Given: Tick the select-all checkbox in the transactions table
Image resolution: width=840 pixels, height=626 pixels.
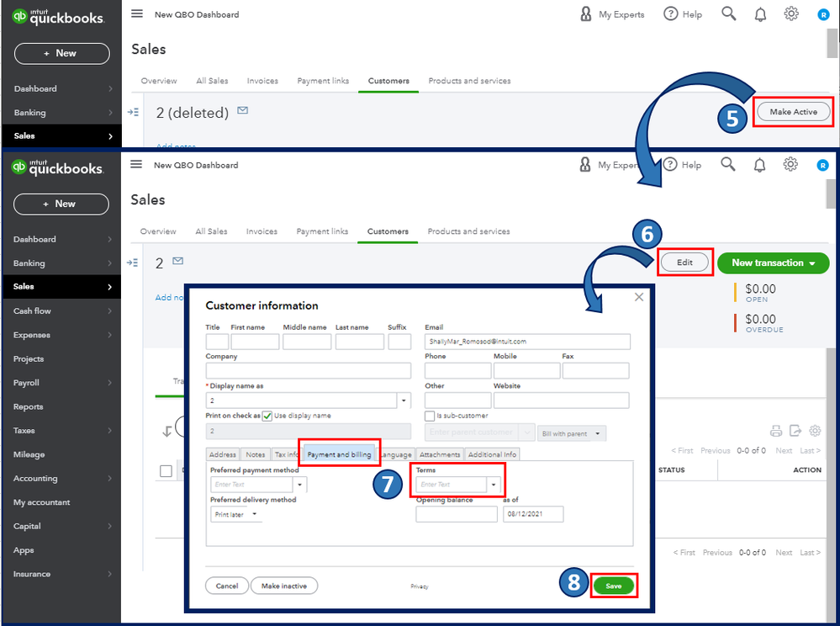Looking at the screenshot, I should point(166,471).
